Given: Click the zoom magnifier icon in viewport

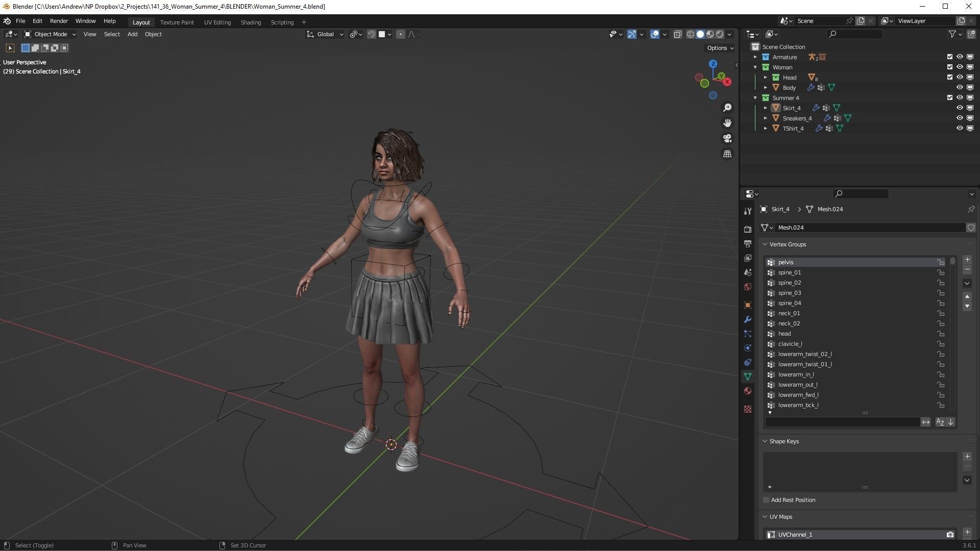Looking at the screenshot, I should point(727,108).
